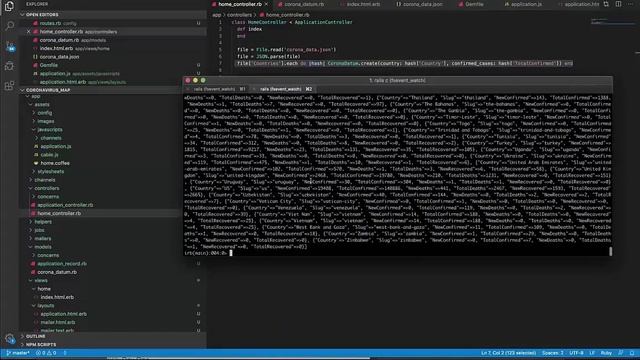This screenshot has height=360, width=640.
Task: Close the home_controller.rb editor tab
Action: (267, 4)
